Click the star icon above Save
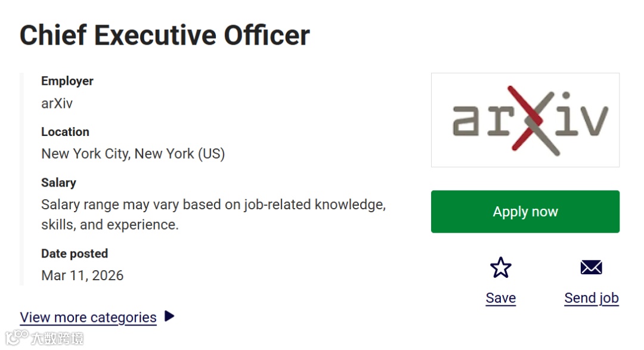The width and height of the screenshot is (644, 350). point(500,268)
